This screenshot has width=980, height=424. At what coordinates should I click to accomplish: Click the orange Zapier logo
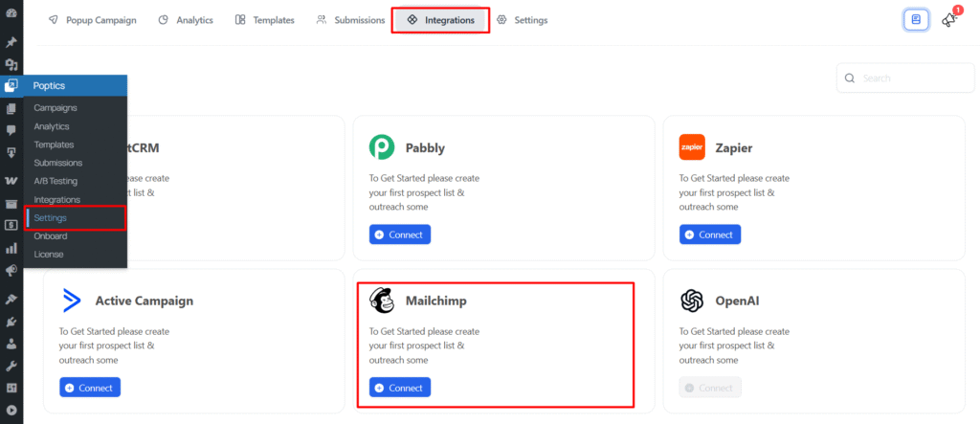692,147
